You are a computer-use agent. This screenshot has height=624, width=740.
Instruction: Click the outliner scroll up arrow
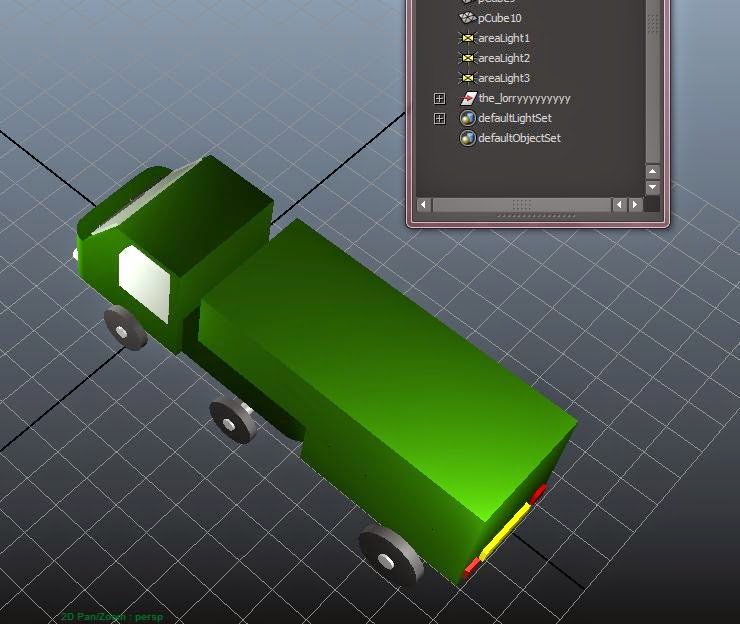(x=652, y=171)
